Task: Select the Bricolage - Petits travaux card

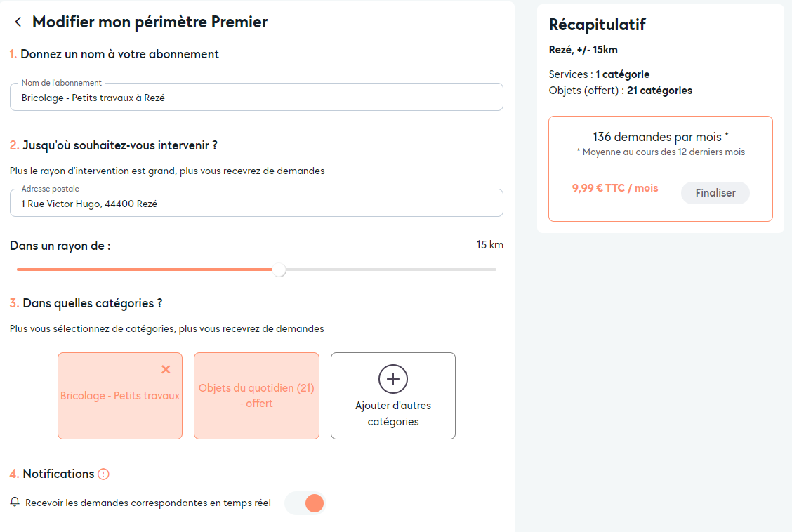Action: coord(120,396)
